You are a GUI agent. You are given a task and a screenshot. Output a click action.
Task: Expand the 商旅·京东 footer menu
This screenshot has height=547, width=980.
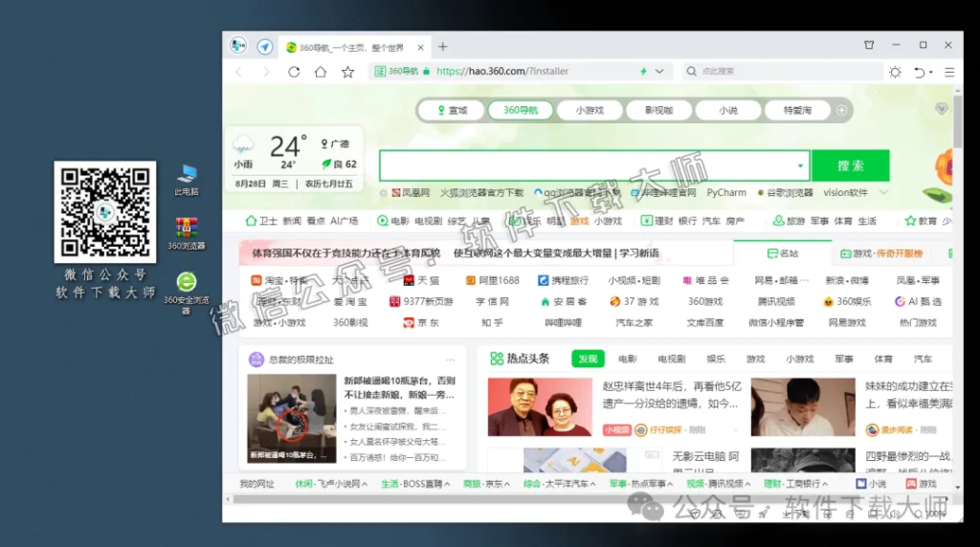click(x=486, y=484)
